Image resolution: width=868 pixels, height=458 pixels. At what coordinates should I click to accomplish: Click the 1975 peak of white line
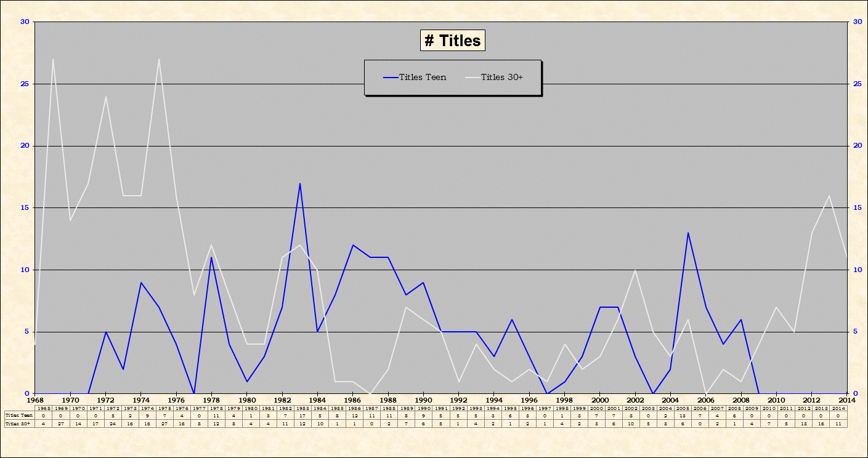pos(159,59)
